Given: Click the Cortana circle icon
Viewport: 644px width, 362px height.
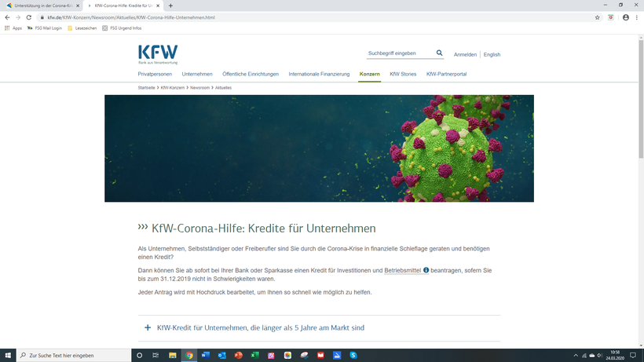Looking at the screenshot, I should point(139,356).
